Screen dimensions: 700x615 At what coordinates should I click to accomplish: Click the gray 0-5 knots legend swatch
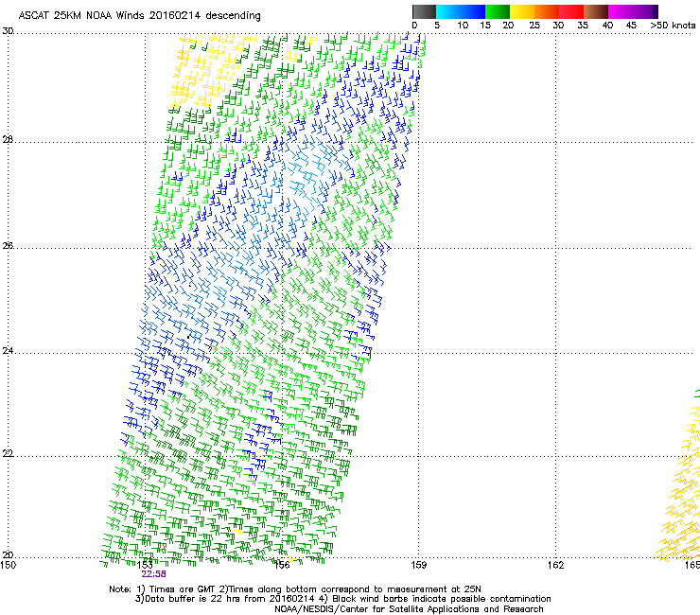(424, 11)
